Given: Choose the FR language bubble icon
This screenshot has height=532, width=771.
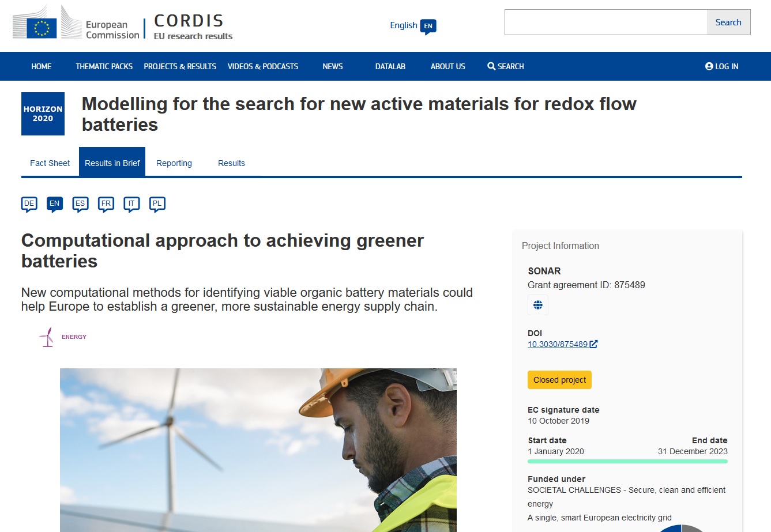Looking at the screenshot, I should (106, 204).
